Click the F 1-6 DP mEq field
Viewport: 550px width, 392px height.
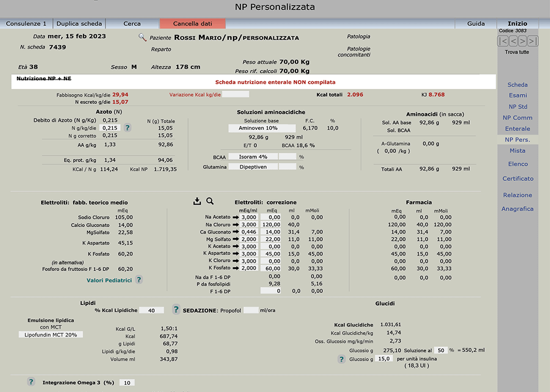[271, 291]
